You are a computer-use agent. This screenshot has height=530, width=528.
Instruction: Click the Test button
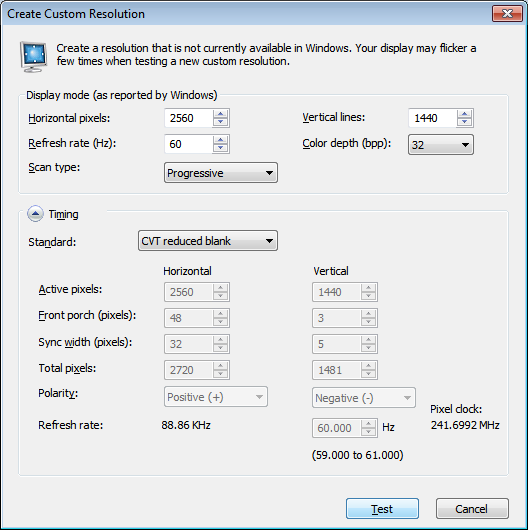382,508
